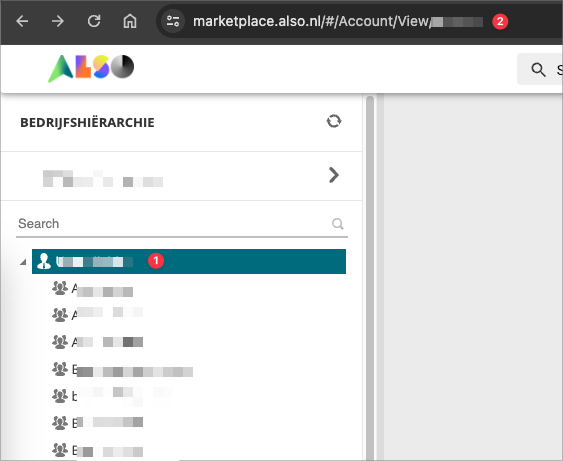Focus the hierarchy Search input field

(x=174, y=224)
